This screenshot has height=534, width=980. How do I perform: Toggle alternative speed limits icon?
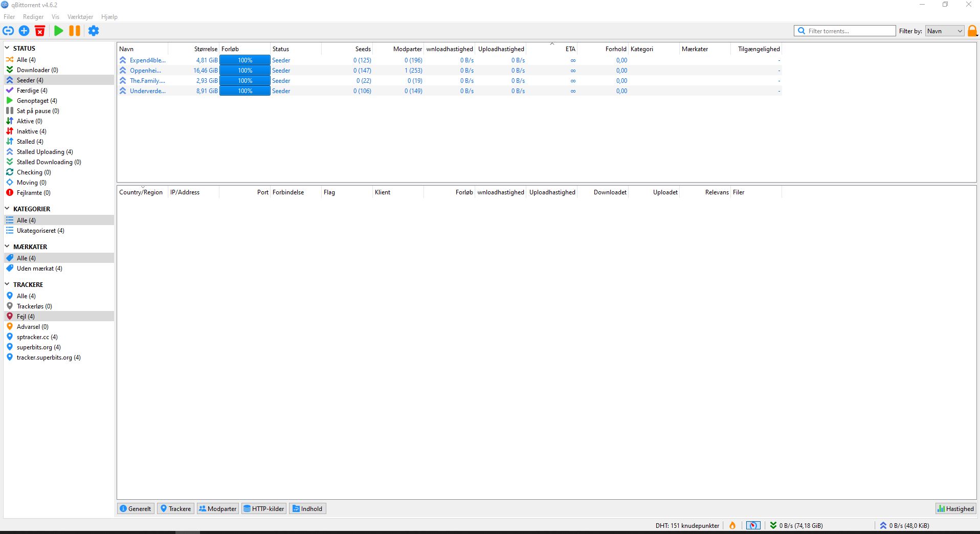(x=753, y=525)
